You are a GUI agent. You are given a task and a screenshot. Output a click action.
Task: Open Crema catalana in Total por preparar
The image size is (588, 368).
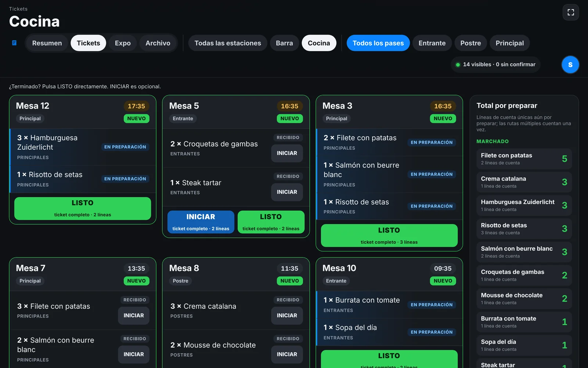pyautogui.click(x=524, y=182)
